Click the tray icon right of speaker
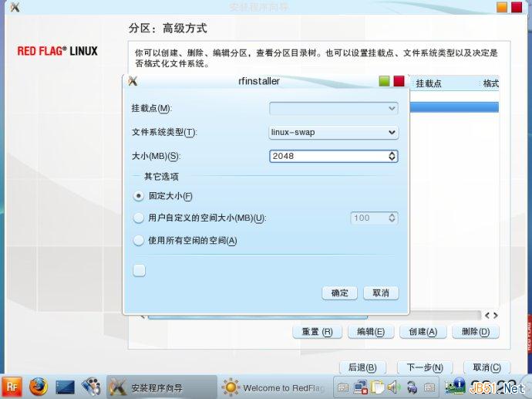Image resolution: width=532 pixels, height=399 pixels. [412, 387]
